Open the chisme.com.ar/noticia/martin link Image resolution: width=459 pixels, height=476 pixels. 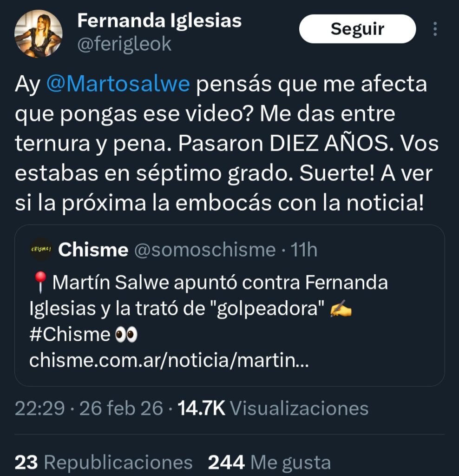(169, 360)
